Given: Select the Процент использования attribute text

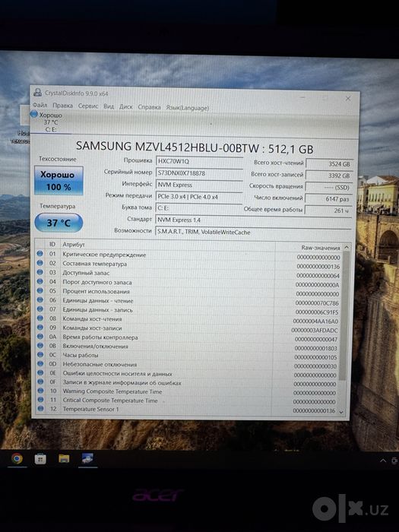Looking at the screenshot, I should [x=96, y=291].
